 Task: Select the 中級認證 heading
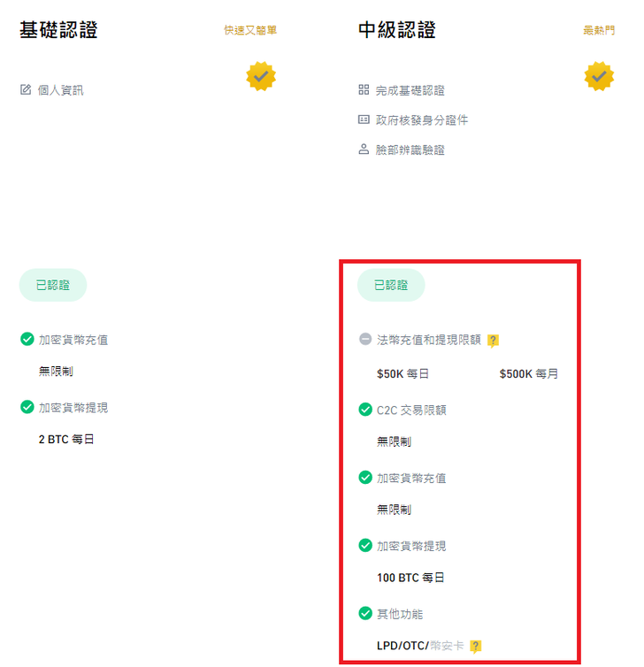397,29
